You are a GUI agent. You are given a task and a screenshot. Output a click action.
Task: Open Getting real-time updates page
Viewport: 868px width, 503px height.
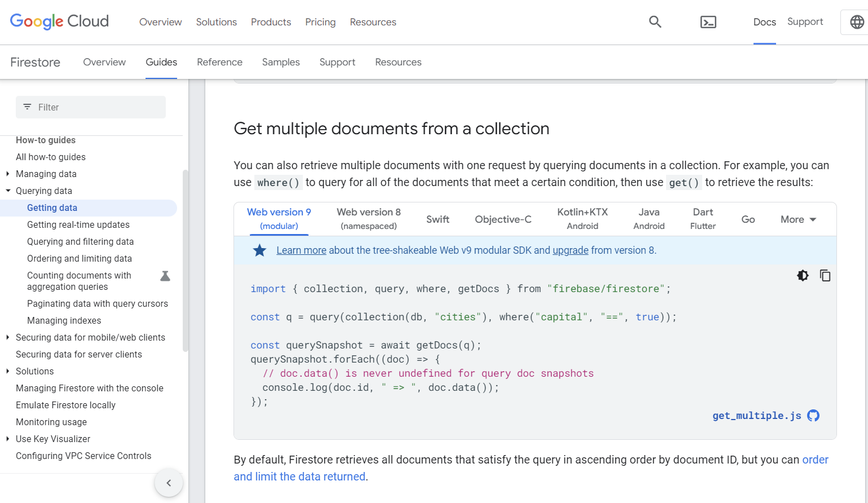tap(78, 224)
